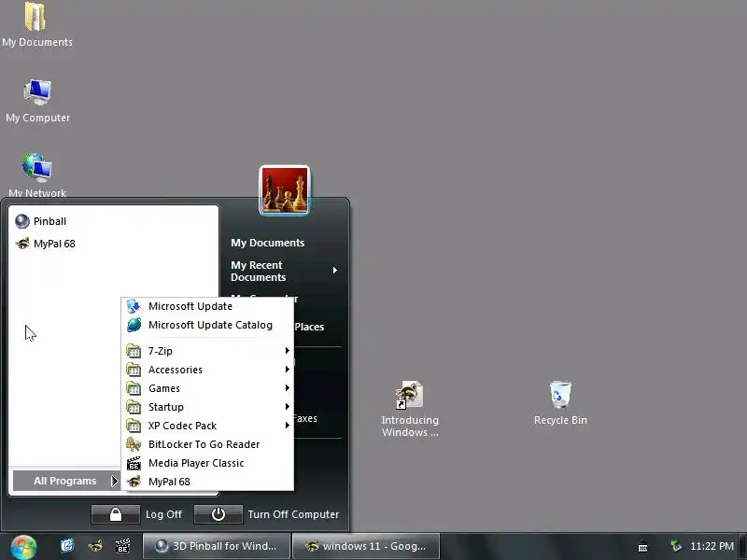The height and width of the screenshot is (560, 747).
Task: Click the MyPal 68 raccoon icon in All Programs
Action: coord(134,482)
